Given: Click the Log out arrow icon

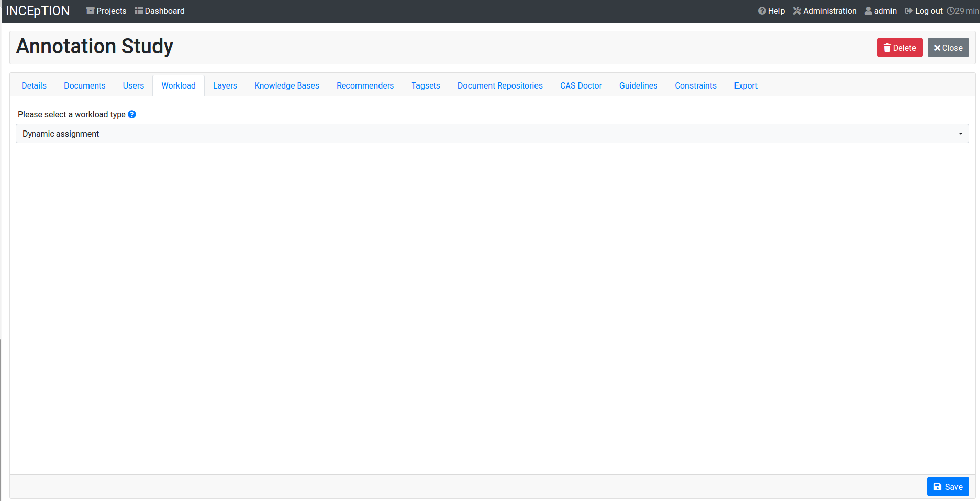Looking at the screenshot, I should [x=908, y=11].
